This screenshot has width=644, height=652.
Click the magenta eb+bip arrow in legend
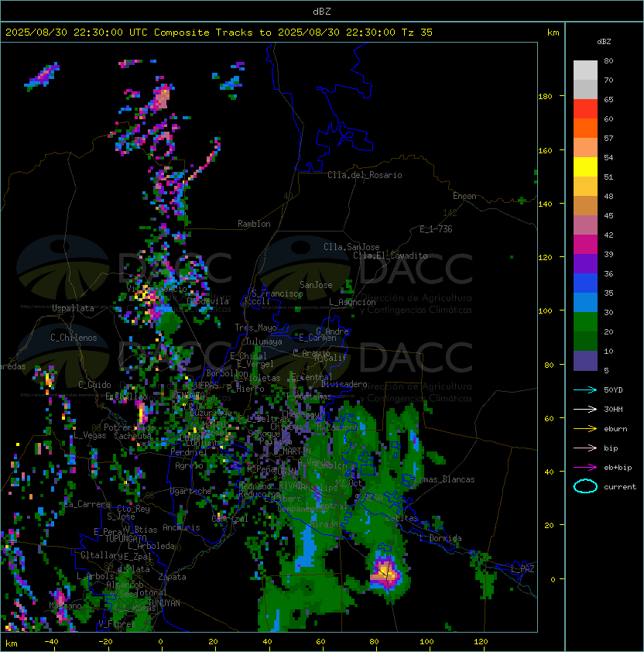585,468
